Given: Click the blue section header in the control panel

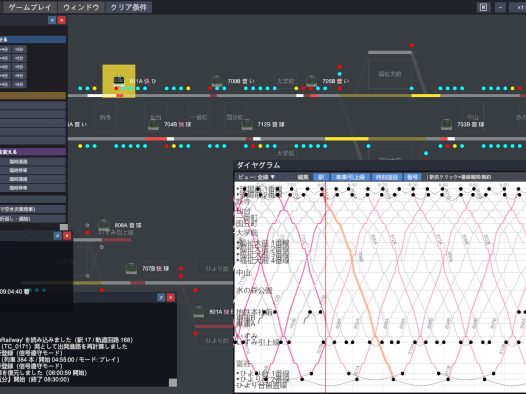Looking at the screenshot, I should tap(33, 40).
